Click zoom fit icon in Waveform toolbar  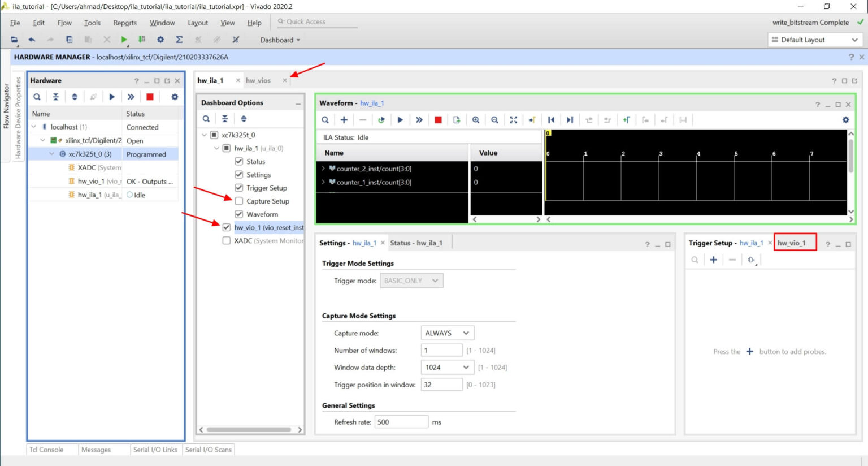(513, 120)
